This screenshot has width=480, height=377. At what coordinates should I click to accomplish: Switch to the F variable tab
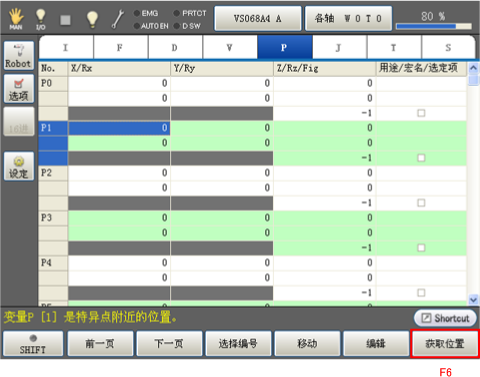pos(121,48)
